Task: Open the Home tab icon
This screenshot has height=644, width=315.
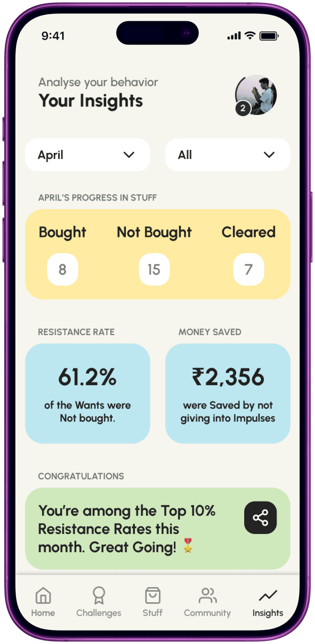Action: pos(43,595)
